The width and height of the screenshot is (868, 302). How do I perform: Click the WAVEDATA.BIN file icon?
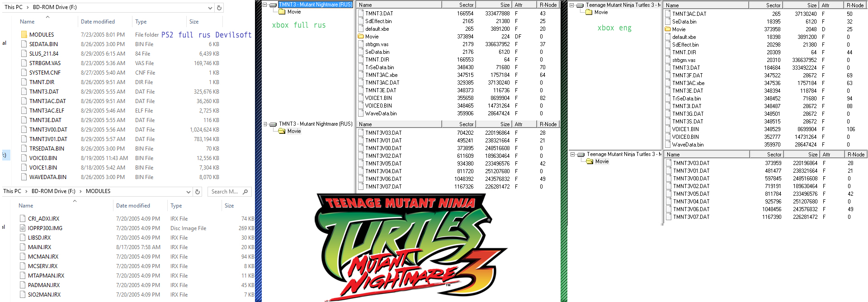coord(24,177)
